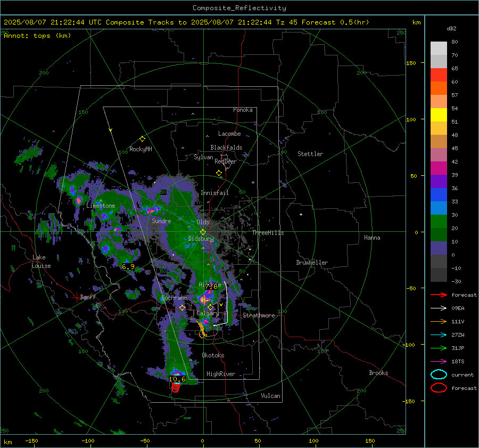This screenshot has width=479, height=448.
Task: Click the yellow diamond marker below Cochrane
Action: (x=182, y=308)
